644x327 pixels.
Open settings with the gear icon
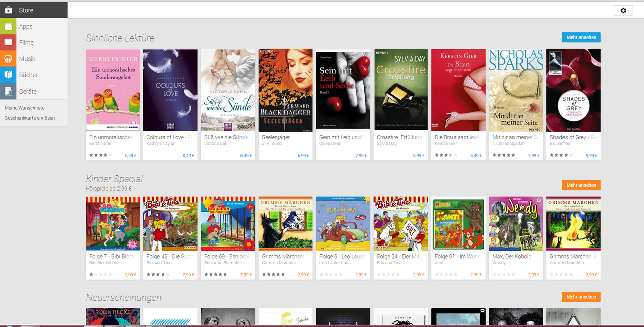coord(623,10)
